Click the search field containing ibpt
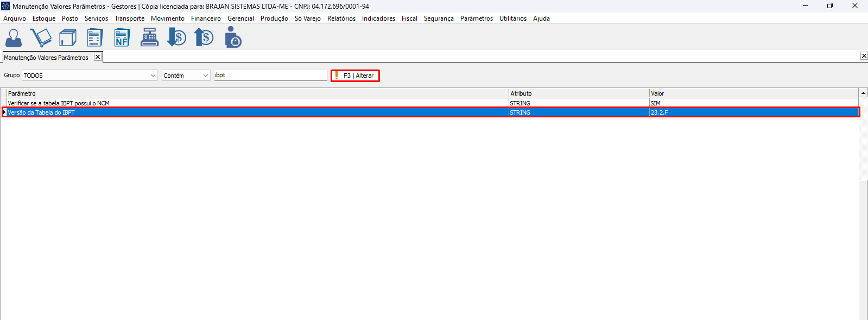Viewport: 868px width, 320px height. tap(270, 76)
